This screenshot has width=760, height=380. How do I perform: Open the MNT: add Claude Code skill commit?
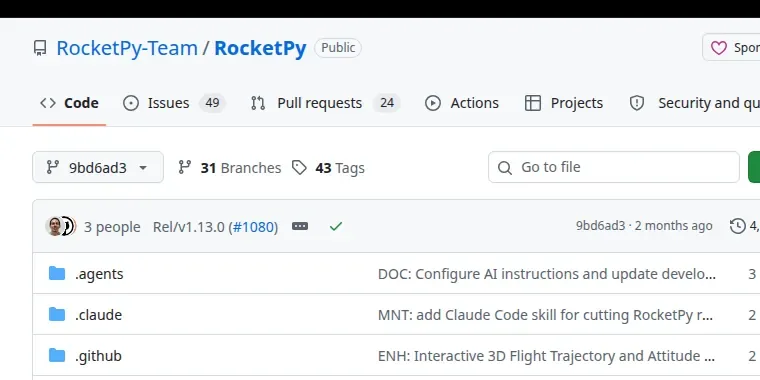545,315
